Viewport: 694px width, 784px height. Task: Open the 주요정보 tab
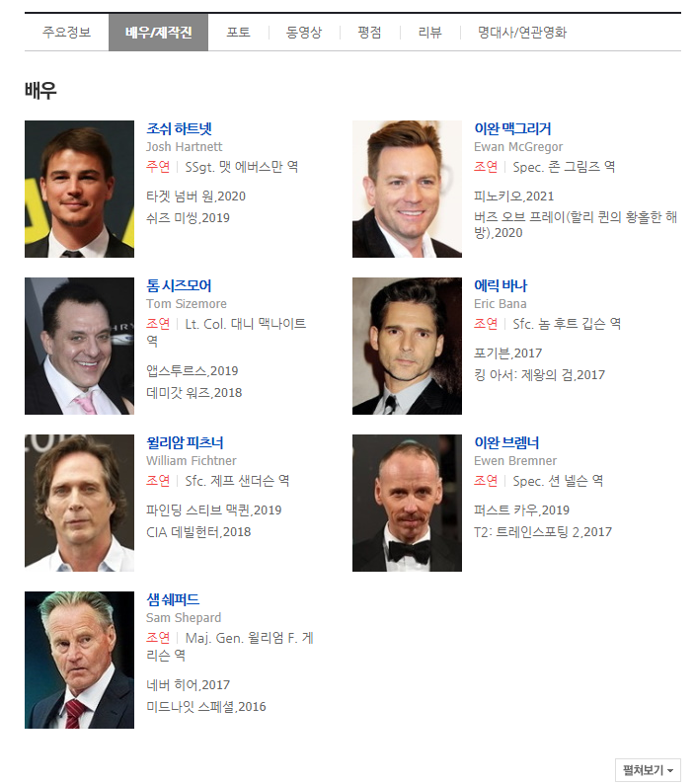66,33
